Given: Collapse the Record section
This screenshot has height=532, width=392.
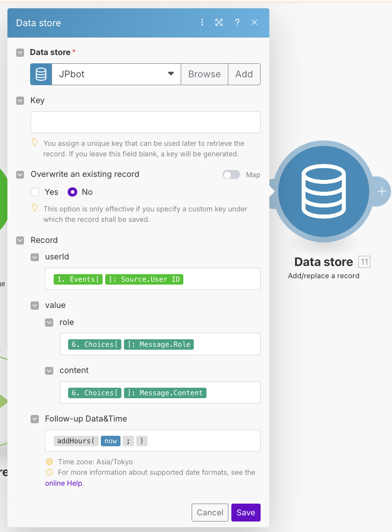Looking at the screenshot, I should 20,240.
